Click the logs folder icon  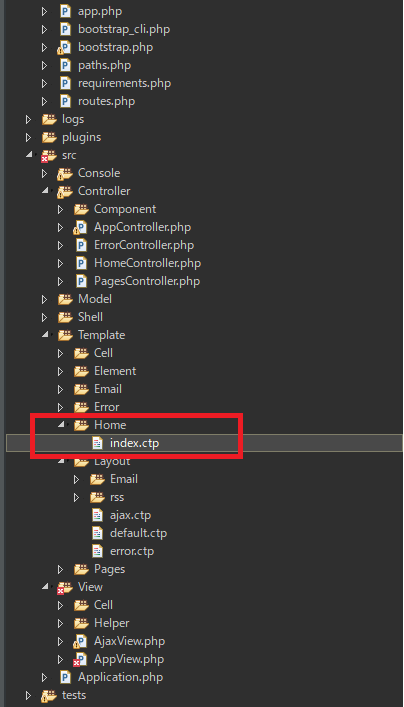49,119
